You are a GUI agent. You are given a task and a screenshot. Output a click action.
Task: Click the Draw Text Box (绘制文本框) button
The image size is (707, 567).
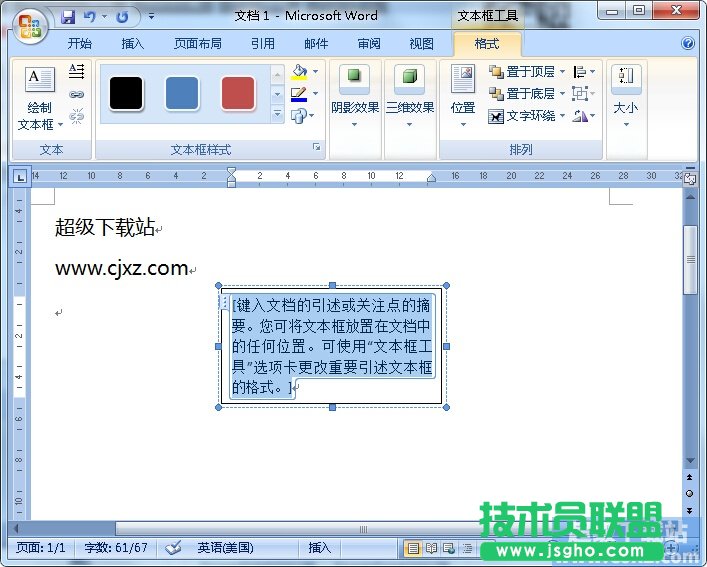pos(40,100)
